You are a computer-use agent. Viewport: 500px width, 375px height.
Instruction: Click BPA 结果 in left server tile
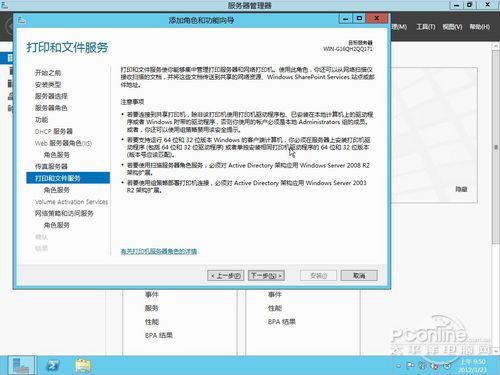click(x=159, y=335)
